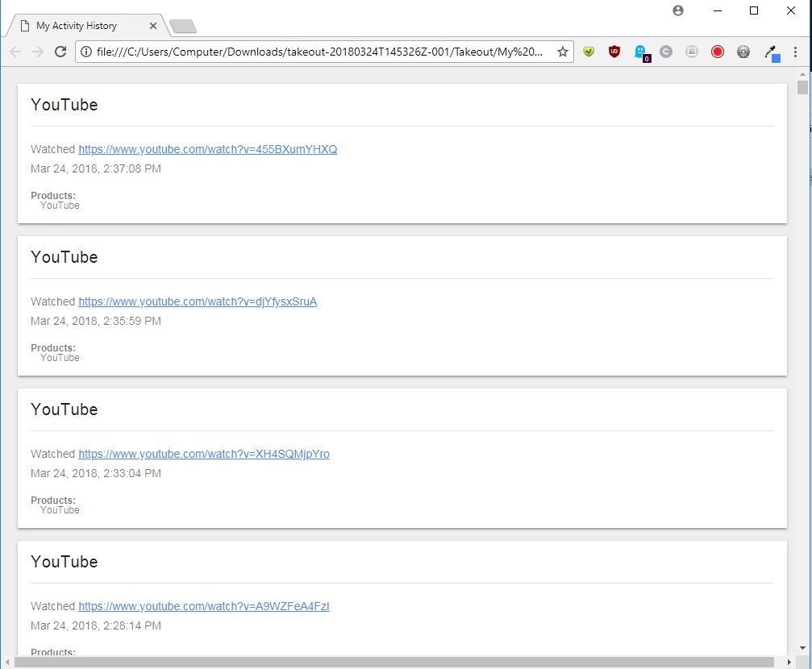
Task: Open a new tab
Action: 183,27
